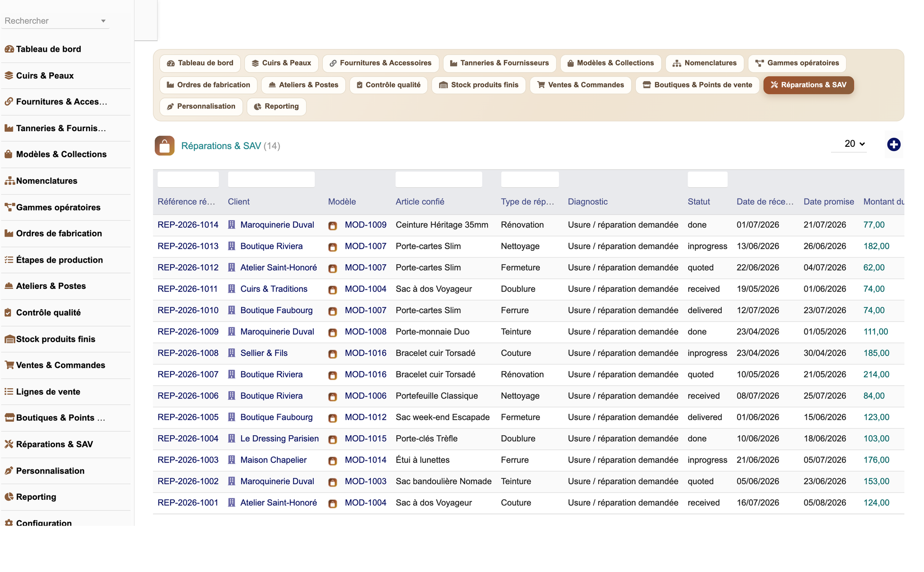The width and height of the screenshot is (924, 572).
Task: Click the Stock produits finis warehouse icon in sidebar
Action: click(x=9, y=339)
